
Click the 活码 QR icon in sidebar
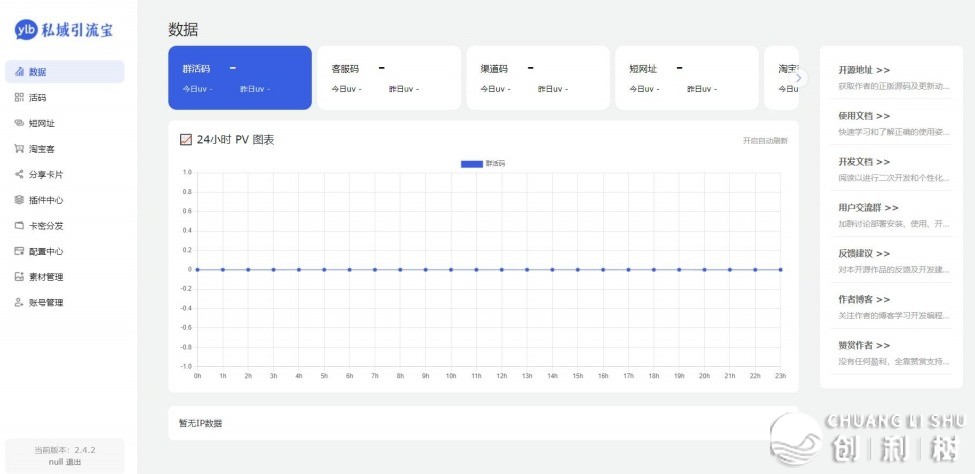pos(19,98)
